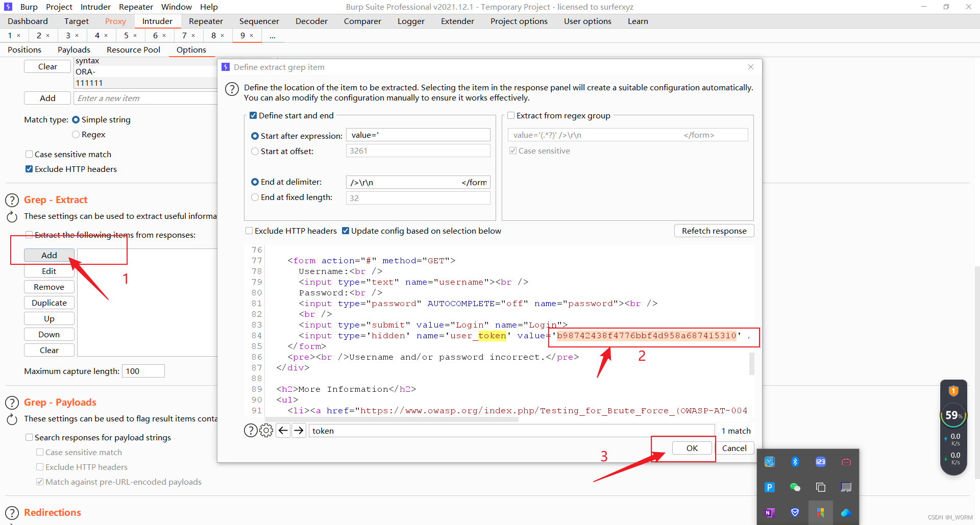The height and width of the screenshot is (525, 980).
Task: Click the Cancel button in the dialog
Action: tap(734, 448)
